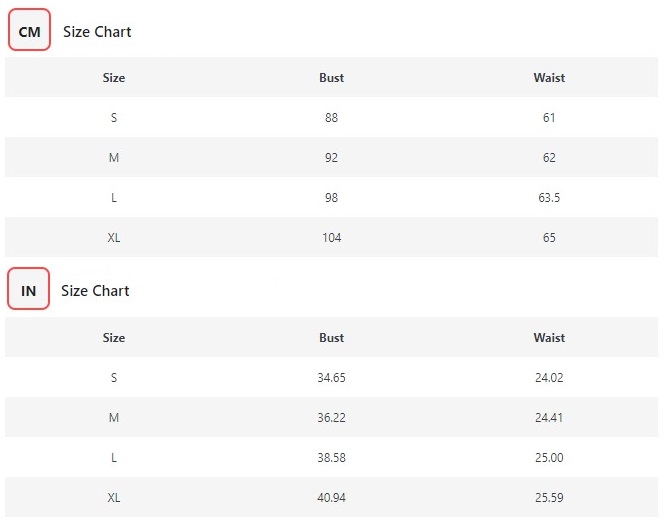Viewport: 670px width, 527px height.
Task: Click the Size header in CM table
Action: pos(114,78)
